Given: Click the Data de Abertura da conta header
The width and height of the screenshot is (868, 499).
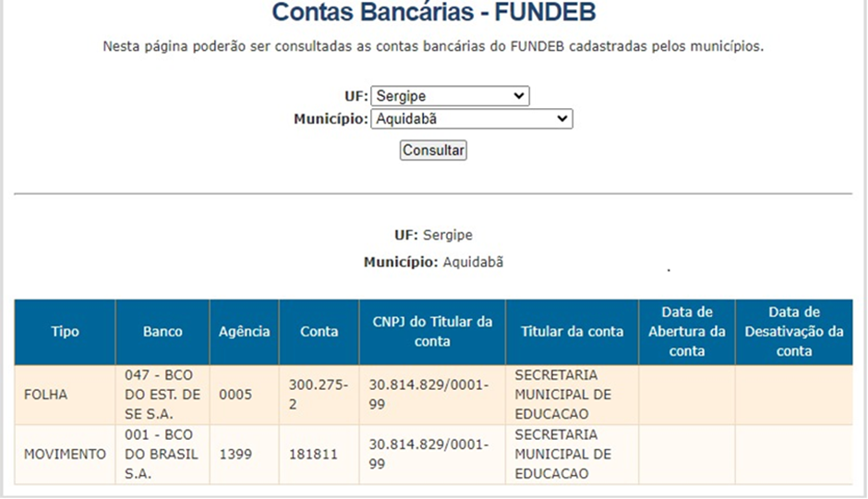Looking at the screenshot, I should (687, 332).
